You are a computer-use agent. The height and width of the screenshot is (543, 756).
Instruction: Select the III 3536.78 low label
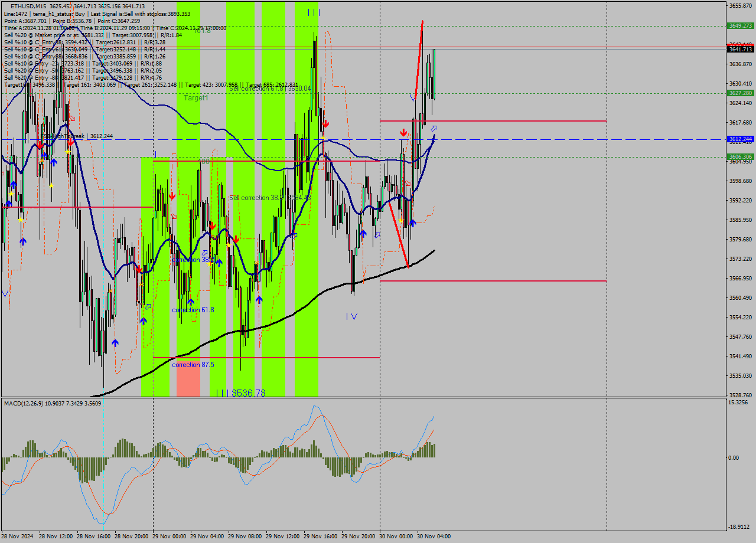240,392
